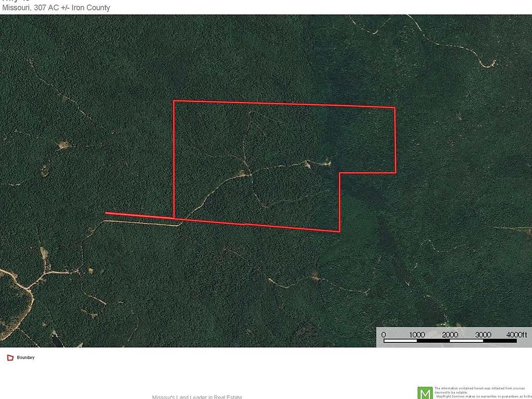Click the green MapRight M logo

[425, 393]
